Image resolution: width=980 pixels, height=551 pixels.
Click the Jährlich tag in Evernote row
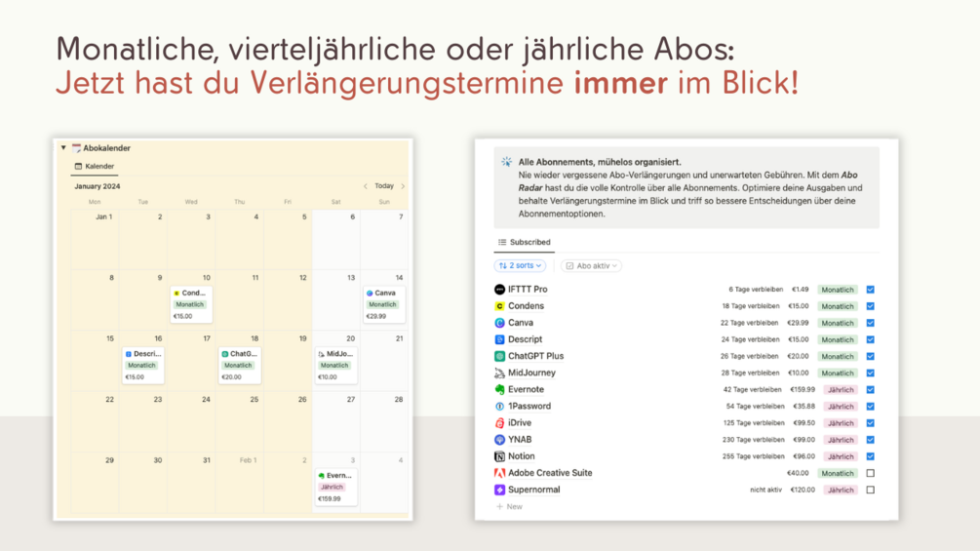coord(841,390)
